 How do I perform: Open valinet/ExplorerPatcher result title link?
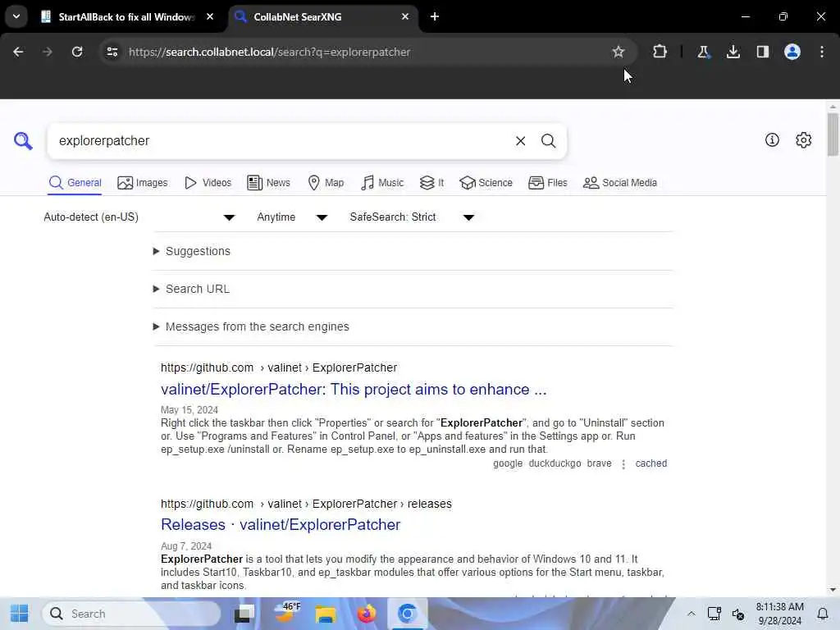click(354, 390)
